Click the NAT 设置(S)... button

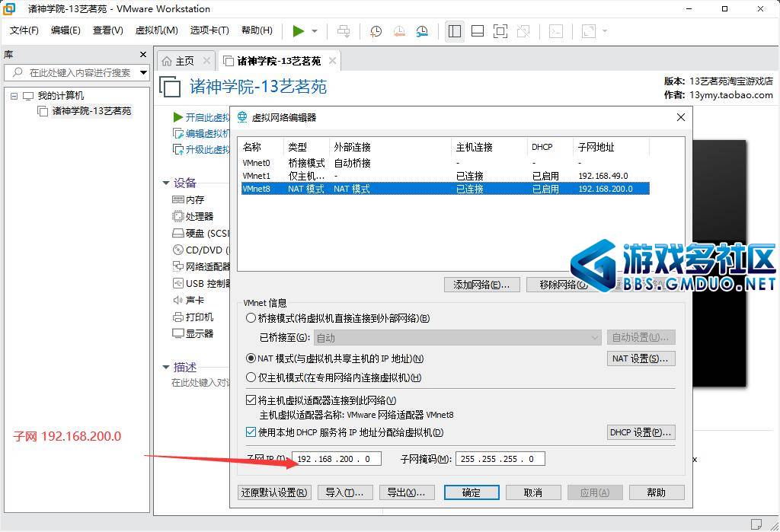point(641,358)
